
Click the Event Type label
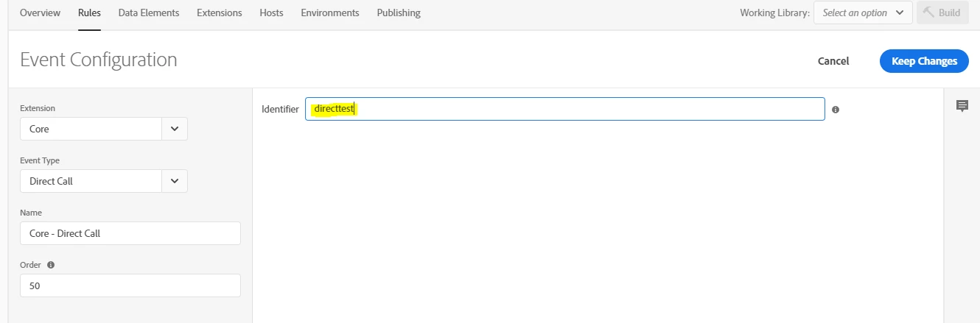coord(40,160)
